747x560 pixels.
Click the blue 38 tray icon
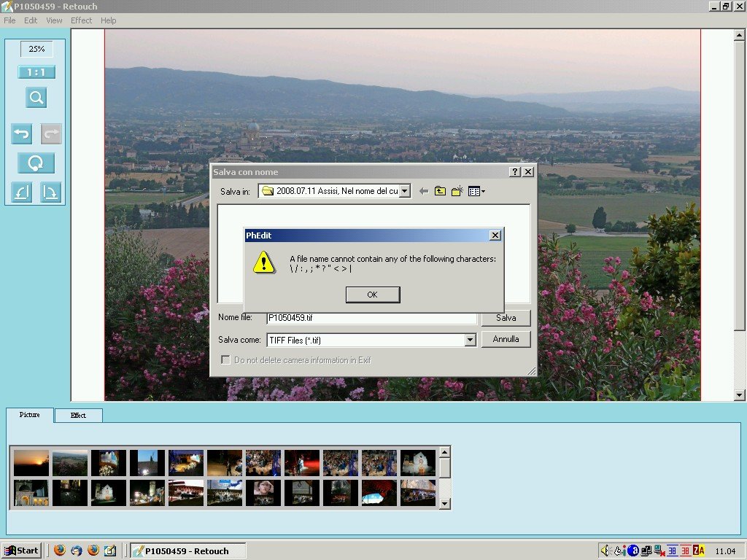672,551
